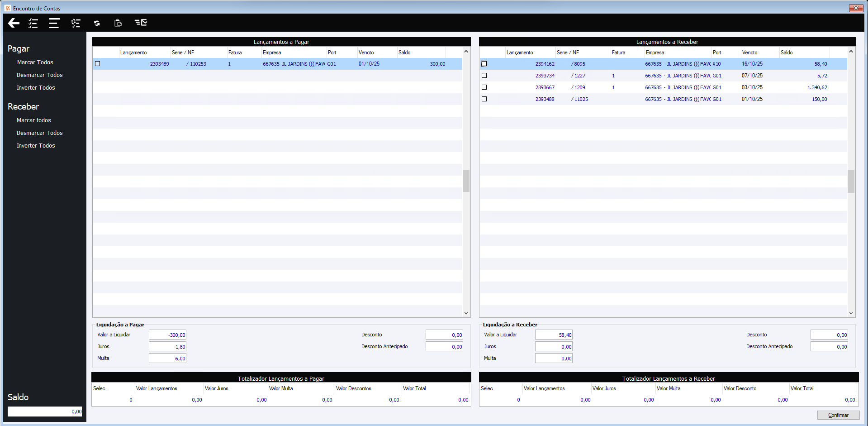Click Inverter Todos under Receber
The image size is (868, 426).
[x=36, y=146]
